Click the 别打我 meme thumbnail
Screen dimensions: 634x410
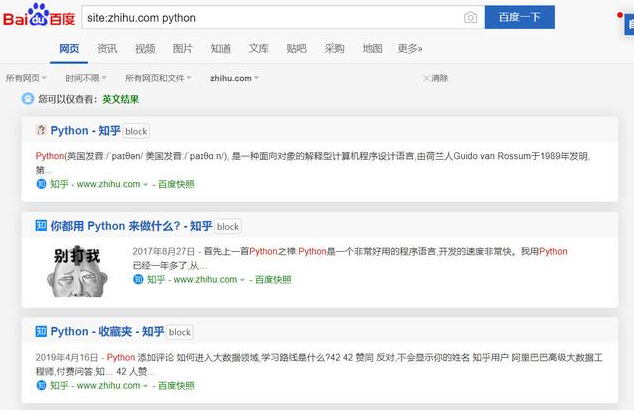pos(77,271)
